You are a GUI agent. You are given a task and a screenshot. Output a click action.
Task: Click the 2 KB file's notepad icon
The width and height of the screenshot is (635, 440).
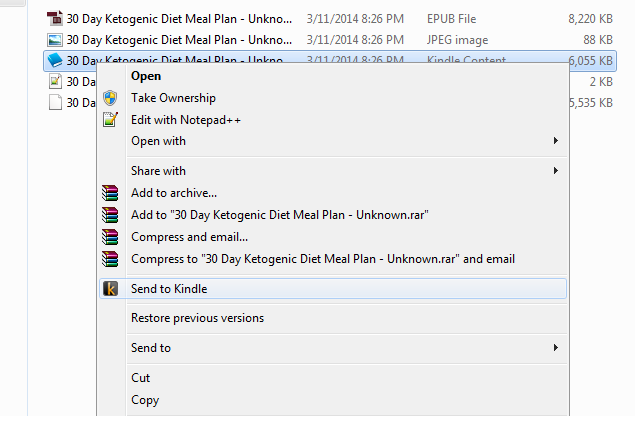(x=55, y=81)
